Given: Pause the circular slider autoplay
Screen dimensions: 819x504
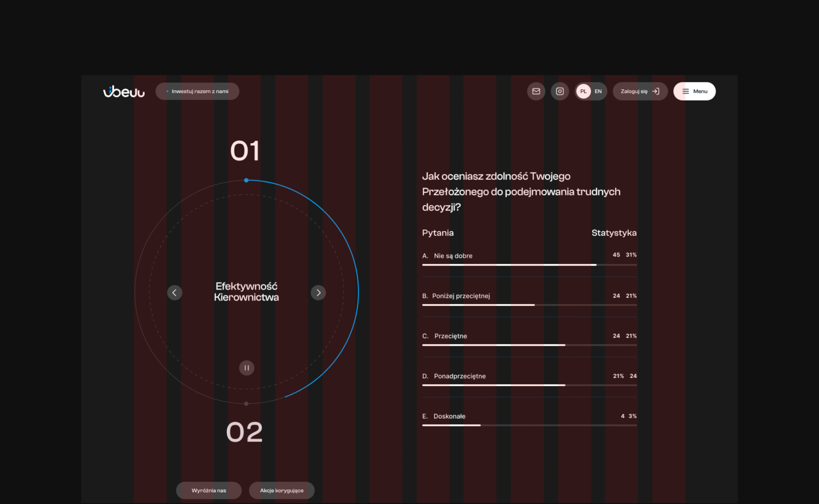Looking at the screenshot, I should [246, 368].
